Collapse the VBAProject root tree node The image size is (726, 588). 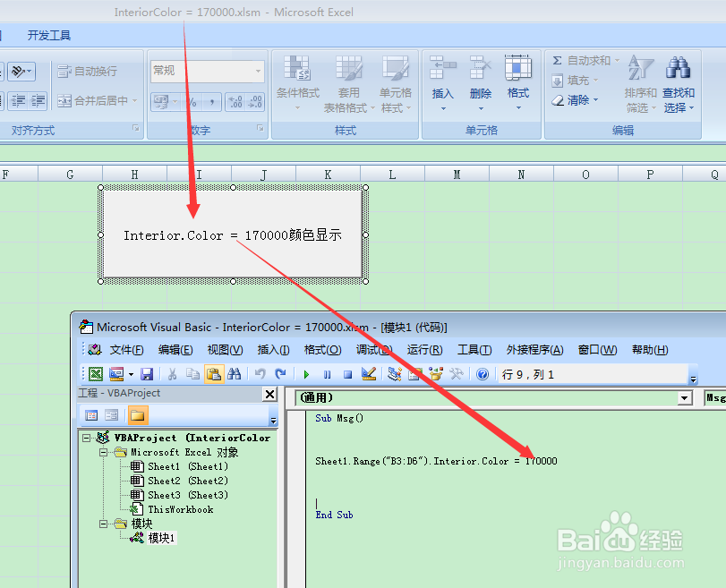point(87,438)
